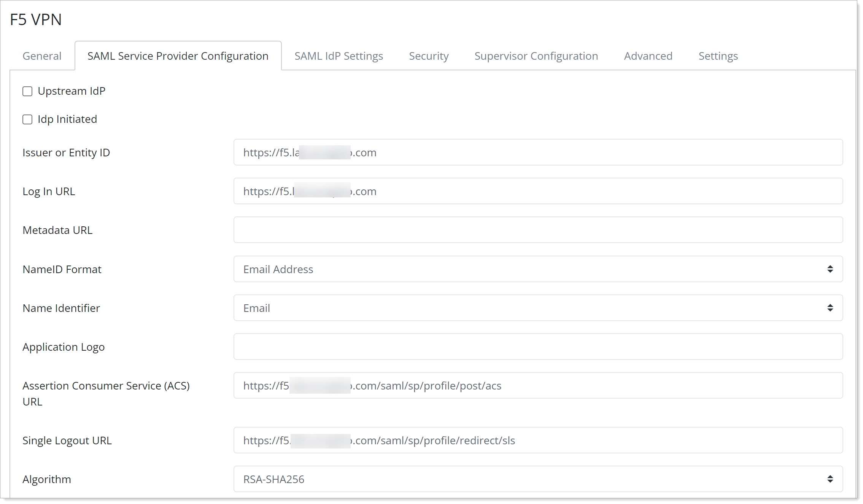The height and width of the screenshot is (504, 863).
Task: Click Log In URL input field
Action: pyautogui.click(x=538, y=191)
